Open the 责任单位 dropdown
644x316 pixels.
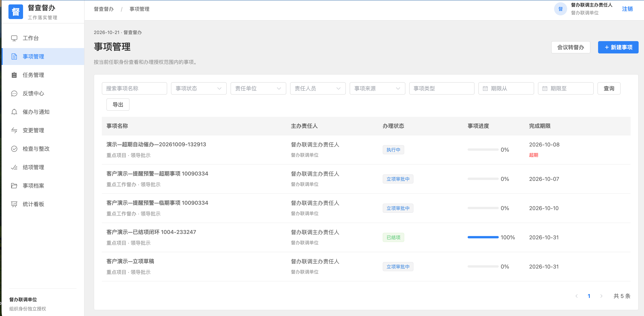(258, 88)
